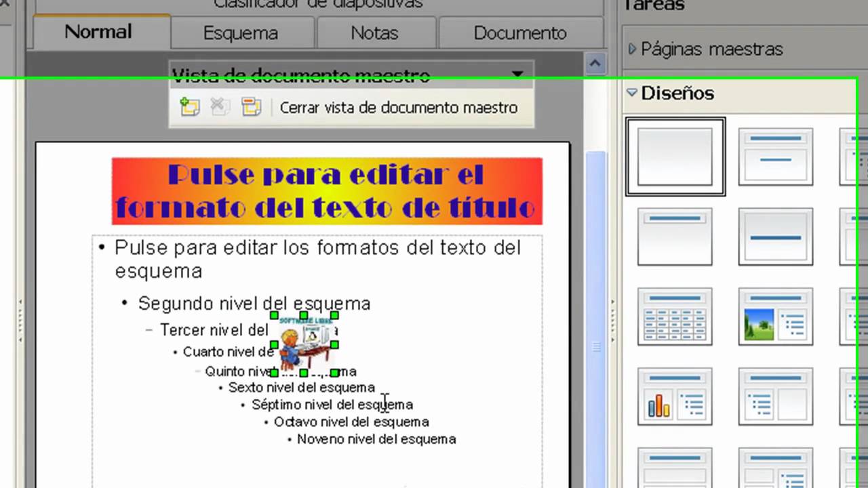
Task: Pick the title-only layout thumbnail
Action: tap(675, 237)
